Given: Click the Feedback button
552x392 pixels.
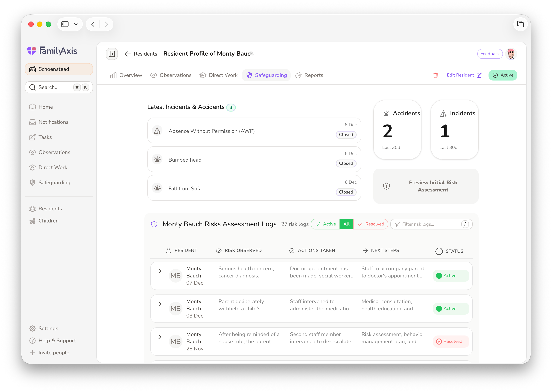Looking at the screenshot, I should (x=490, y=54).
